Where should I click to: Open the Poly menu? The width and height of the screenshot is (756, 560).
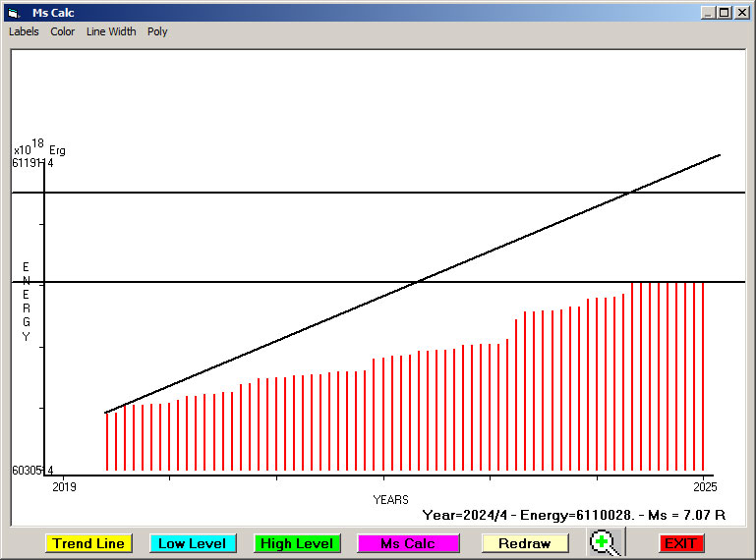click(157, 31)
